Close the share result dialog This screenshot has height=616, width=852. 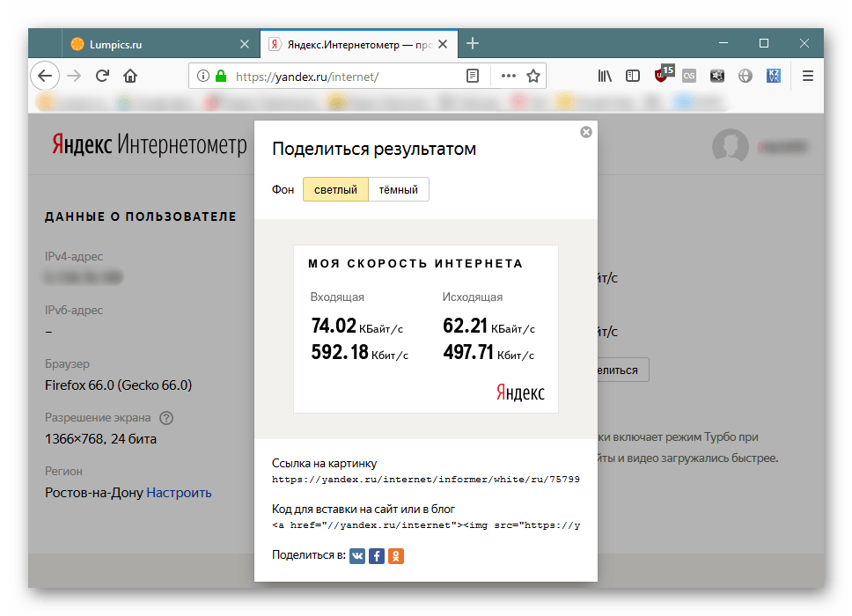pos(586,132)
